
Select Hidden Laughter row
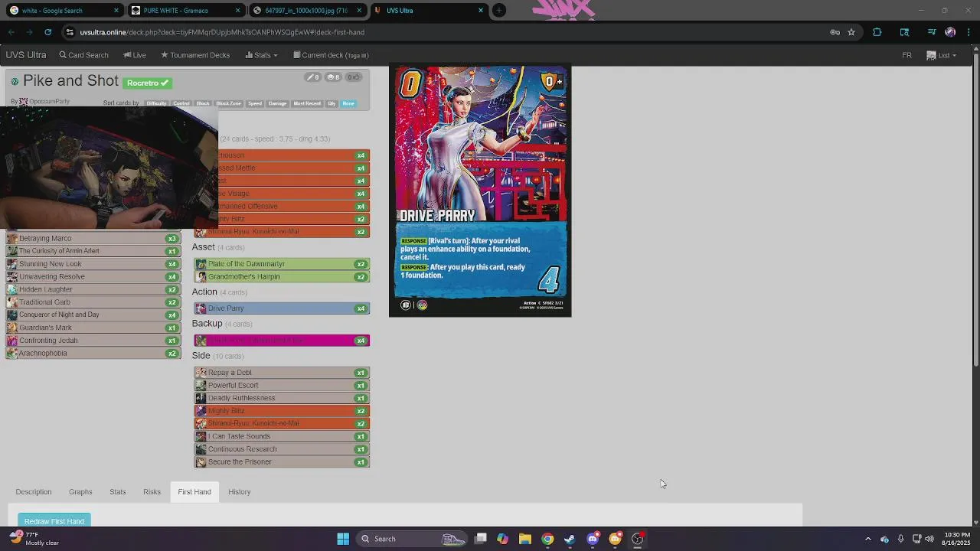pyautogui.click(x=93, y=289)
